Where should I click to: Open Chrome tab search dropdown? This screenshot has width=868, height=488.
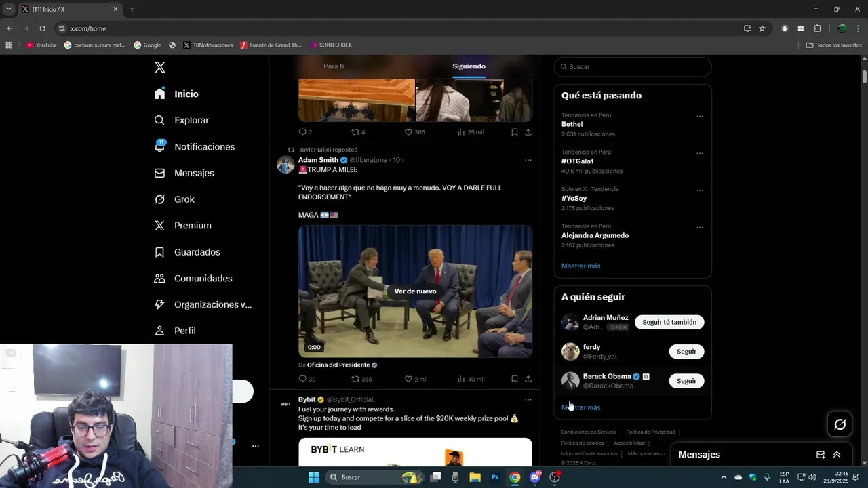pos(9,9)
